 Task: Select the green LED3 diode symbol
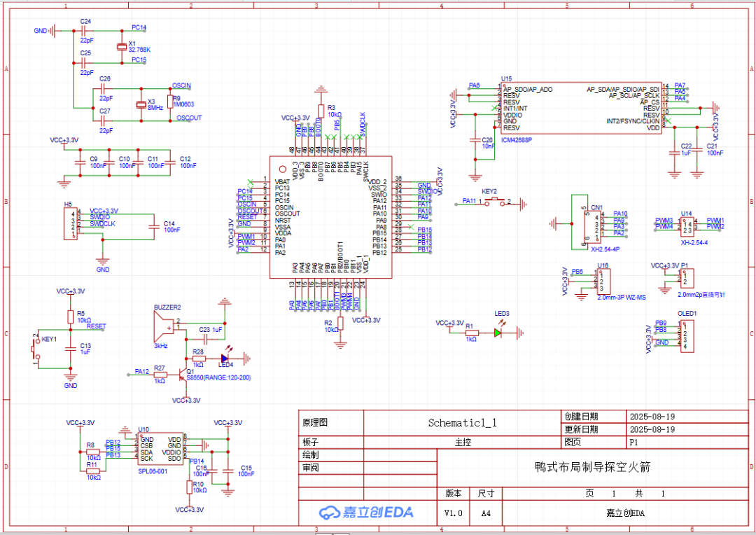click(497, 333)
